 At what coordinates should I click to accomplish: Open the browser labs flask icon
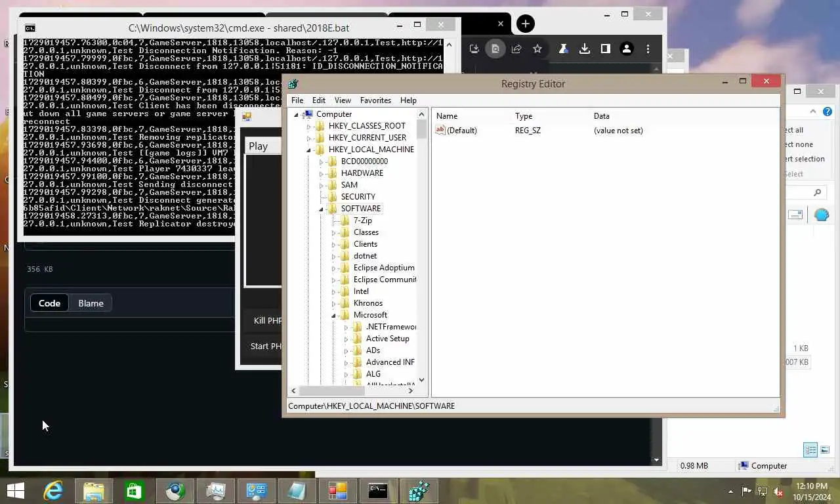click(563, 49)
